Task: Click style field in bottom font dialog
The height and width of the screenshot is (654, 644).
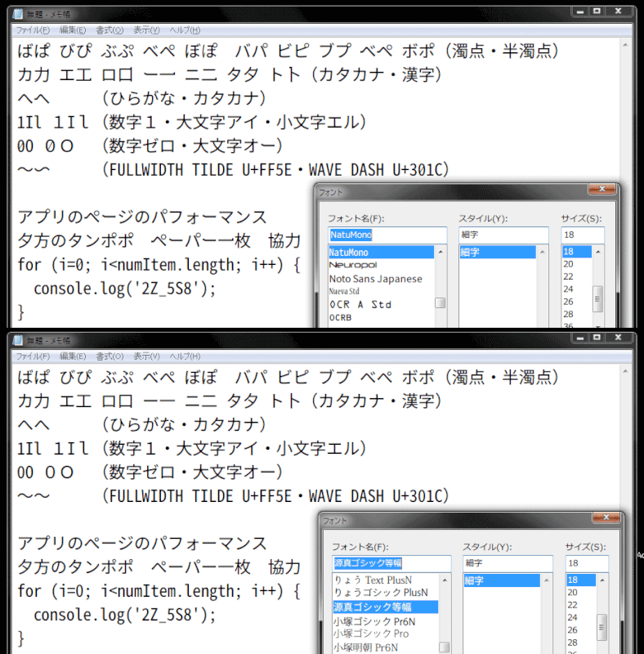Action: point(508,563)
